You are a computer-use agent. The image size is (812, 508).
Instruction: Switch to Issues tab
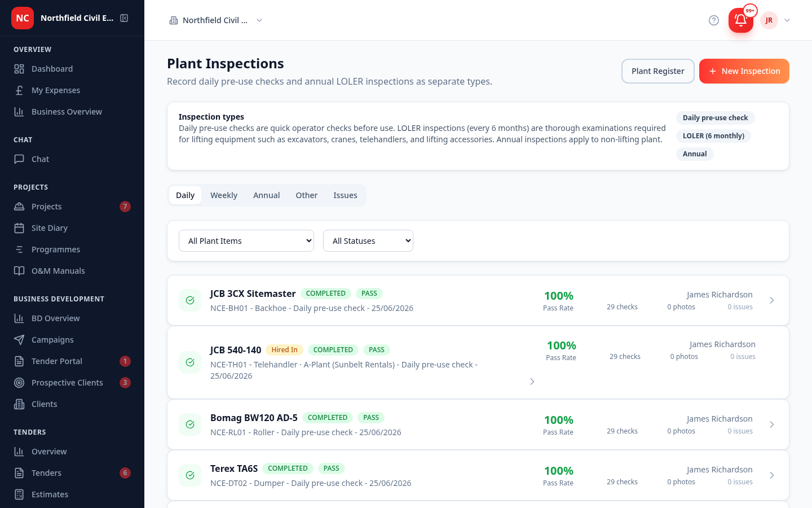[x=345, y=195]
